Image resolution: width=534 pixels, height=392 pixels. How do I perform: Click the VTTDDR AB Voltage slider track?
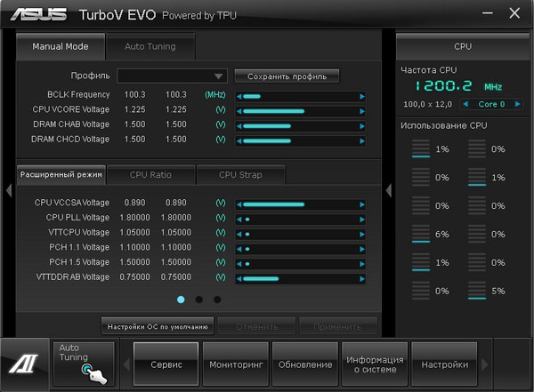(x=301, y=279)
